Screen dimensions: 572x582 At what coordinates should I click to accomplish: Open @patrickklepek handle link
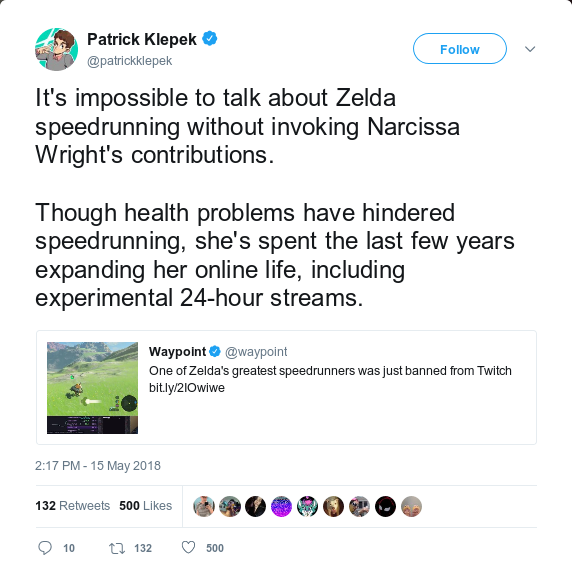(x=130, y=61)
